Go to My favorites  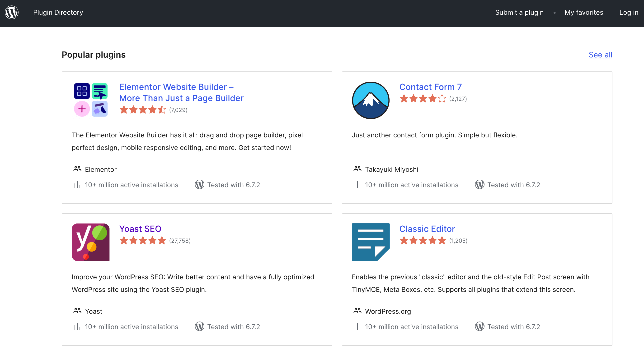point(584,13)
